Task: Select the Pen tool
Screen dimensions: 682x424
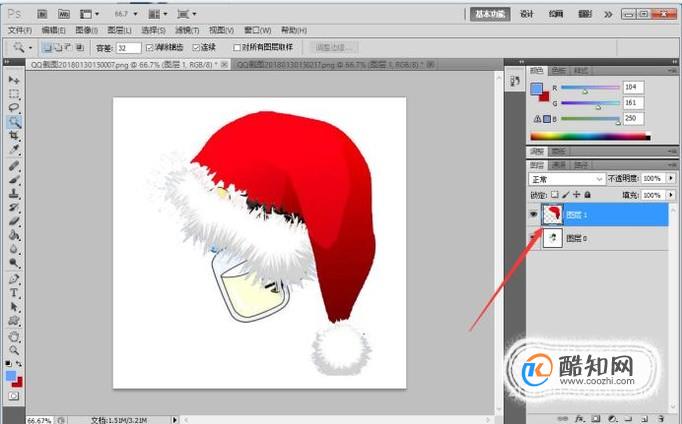Action: pos(14,279)
